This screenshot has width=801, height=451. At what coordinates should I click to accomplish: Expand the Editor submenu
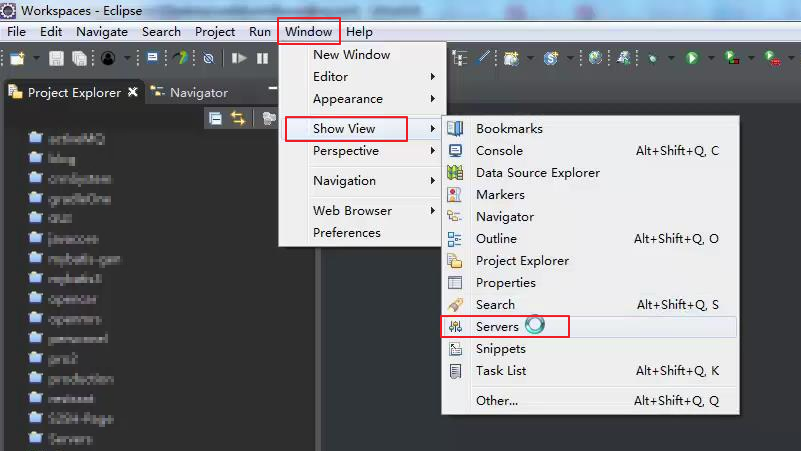[x=362, y=77]
